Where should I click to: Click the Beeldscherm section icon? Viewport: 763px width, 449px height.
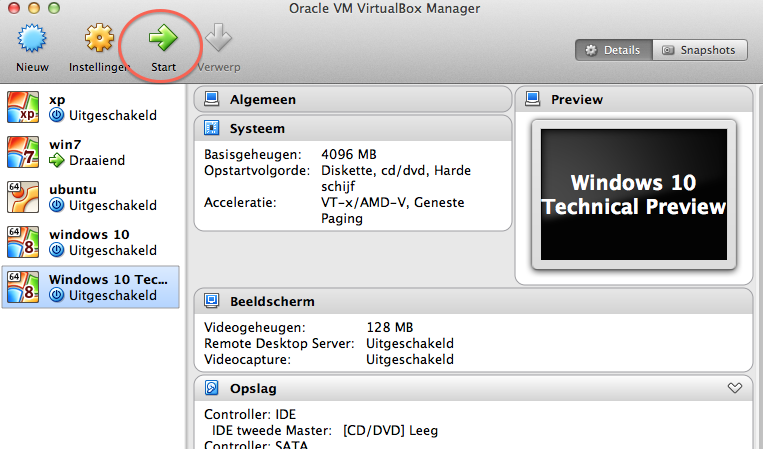(x=212, y=301)
